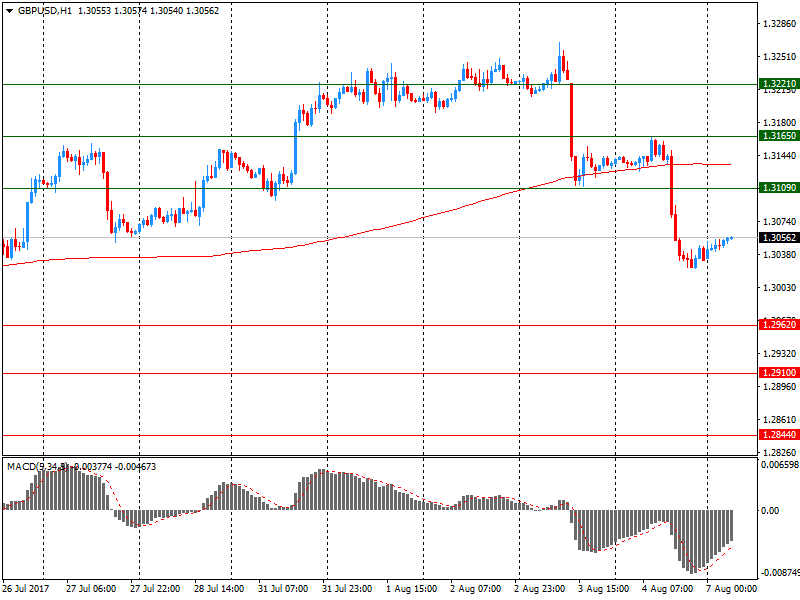Select the 1.28610 price scale value
Screen dimensions: 800x600
point(780,419)
